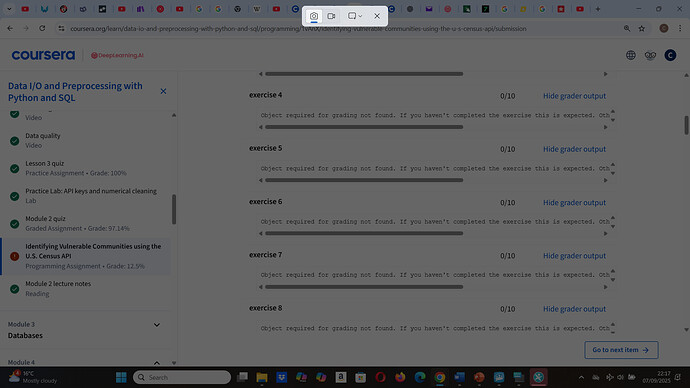Click the browser address bar URL
Screen dimensions: 690x388
[298, 29]
